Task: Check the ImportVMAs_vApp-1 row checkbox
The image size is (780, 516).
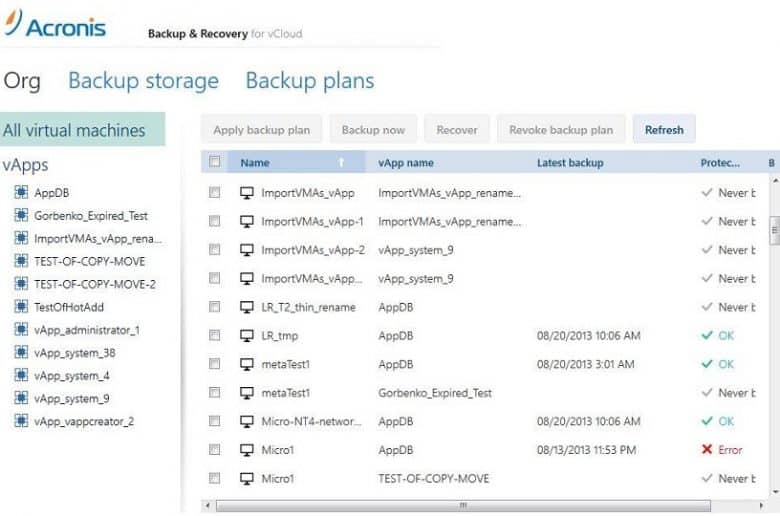Action: click(214, 220)
